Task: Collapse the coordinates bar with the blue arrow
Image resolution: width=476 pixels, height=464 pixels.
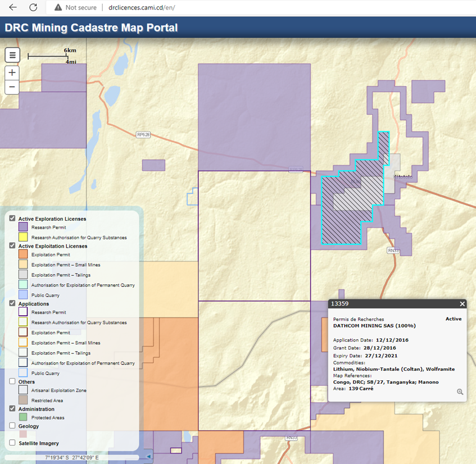Action: [x=148, y=456]
